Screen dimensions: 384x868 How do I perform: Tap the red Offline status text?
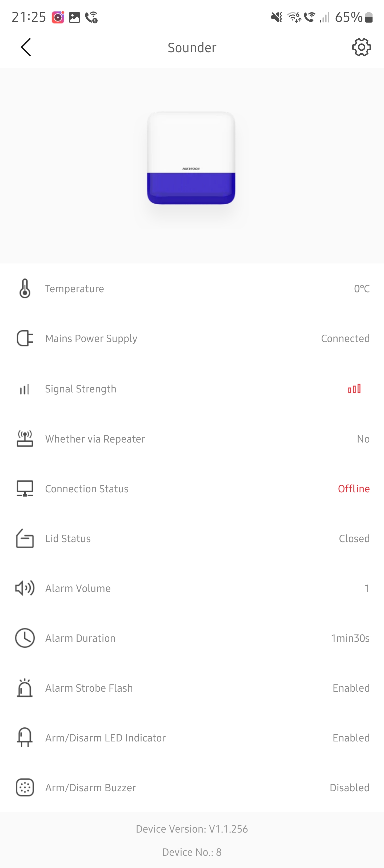point(354,489)
